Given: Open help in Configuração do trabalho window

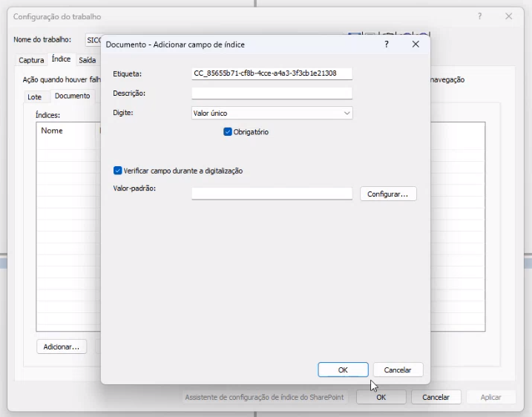Looking at the screenshot, I should [480, 16].
